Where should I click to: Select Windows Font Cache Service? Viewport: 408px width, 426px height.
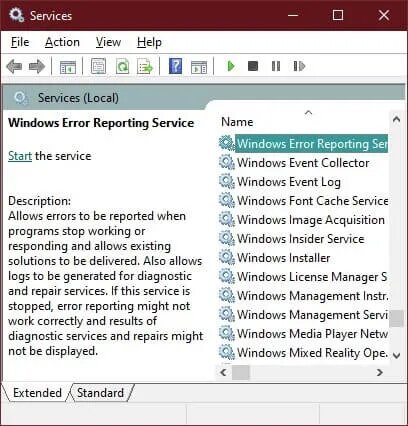click(x=303, y=201)
